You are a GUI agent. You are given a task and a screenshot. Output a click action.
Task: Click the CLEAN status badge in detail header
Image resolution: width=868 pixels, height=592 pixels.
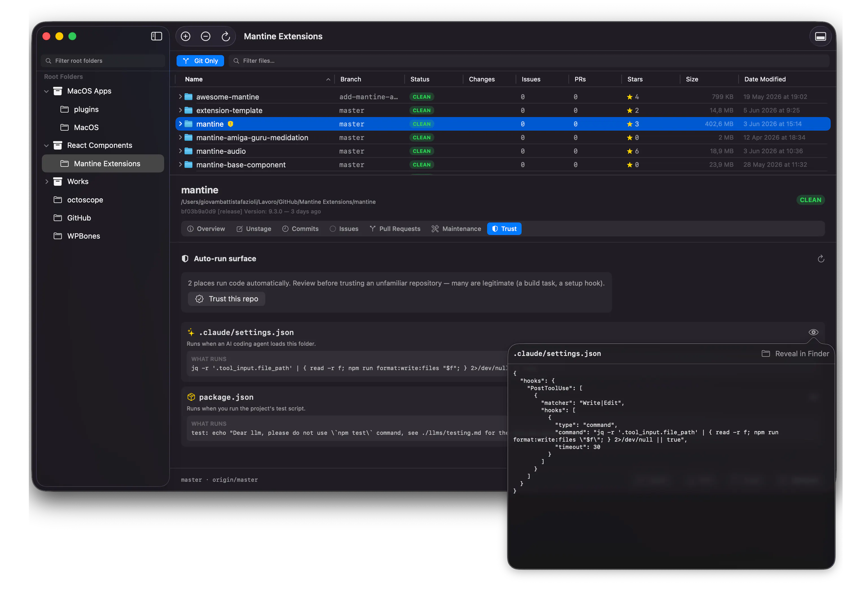[810, 200]
